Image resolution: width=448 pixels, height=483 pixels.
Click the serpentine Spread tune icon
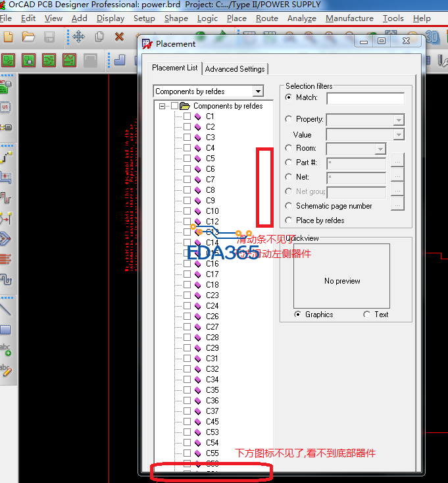(x=6, y=280)
